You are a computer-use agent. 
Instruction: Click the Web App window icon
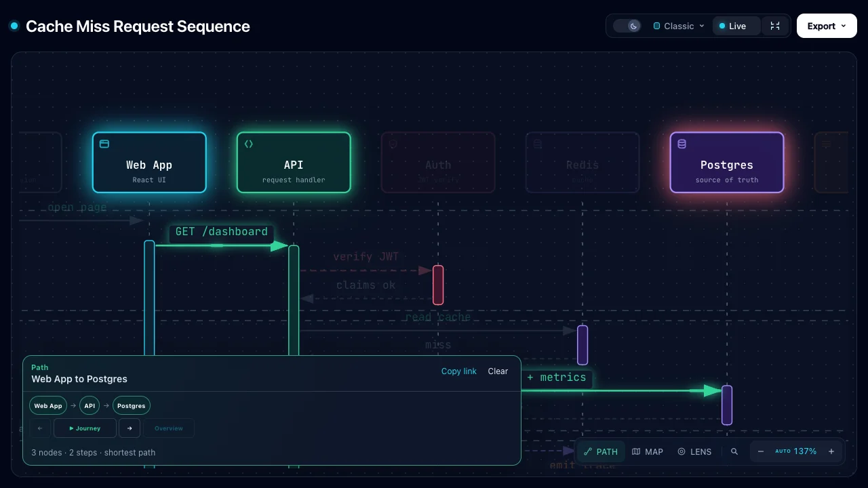tap(104, 144)
